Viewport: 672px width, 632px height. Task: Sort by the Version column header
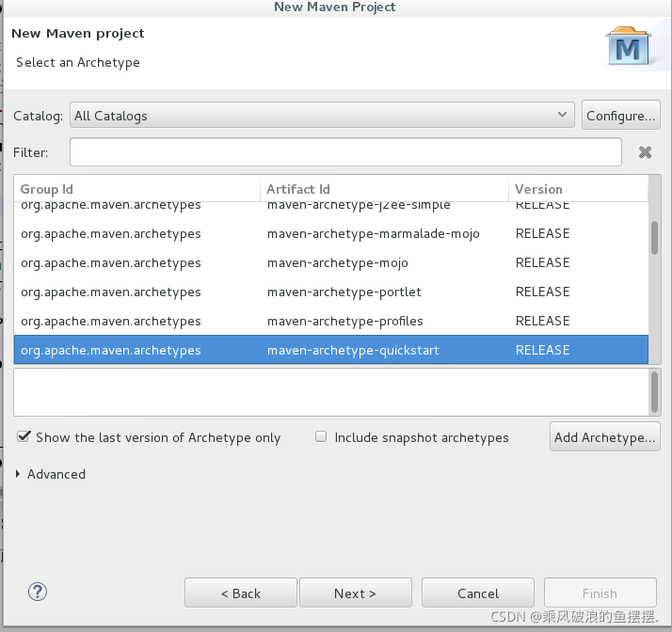[578, 189]
